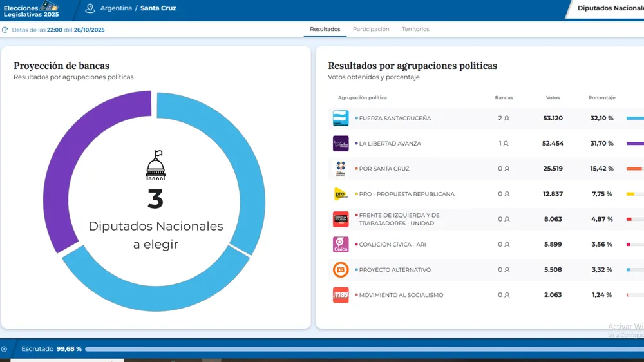Click the Frente de Izquierda logo
Viewport: 644px width, 362px height.
click(340, 219)
